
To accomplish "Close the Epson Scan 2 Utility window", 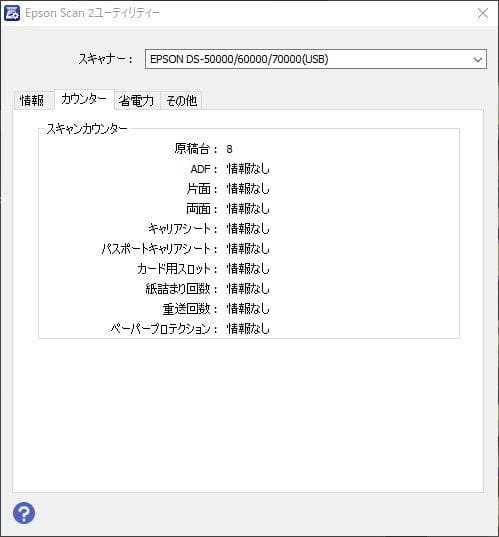I will click(x=483, y=13).
